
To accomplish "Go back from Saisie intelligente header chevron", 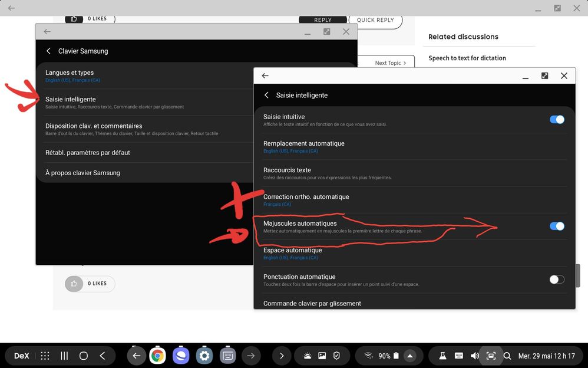I will (266, 95).
